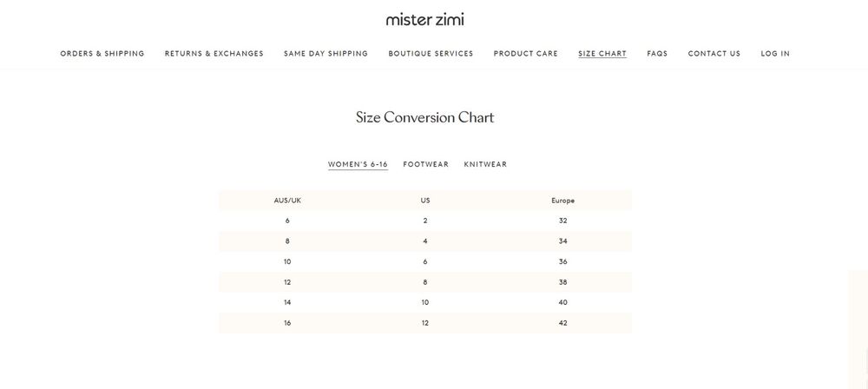The width and height of the screenshot is (868, 389).
Task: Click the mister zimi logo
Action: [x=424, y=20]
